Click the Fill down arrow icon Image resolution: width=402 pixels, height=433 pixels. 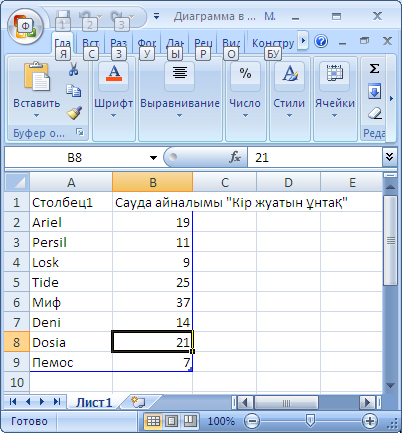(x=374, y=91)
